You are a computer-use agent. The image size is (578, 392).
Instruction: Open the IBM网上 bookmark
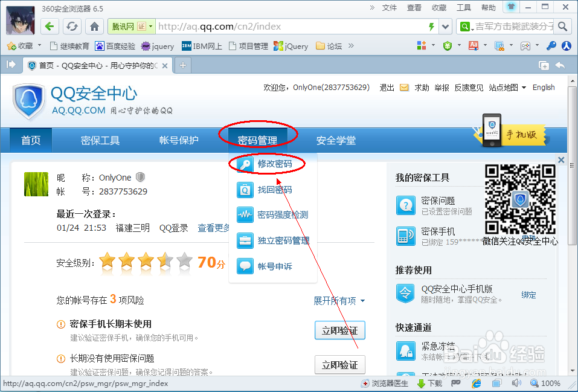point(202,46)
